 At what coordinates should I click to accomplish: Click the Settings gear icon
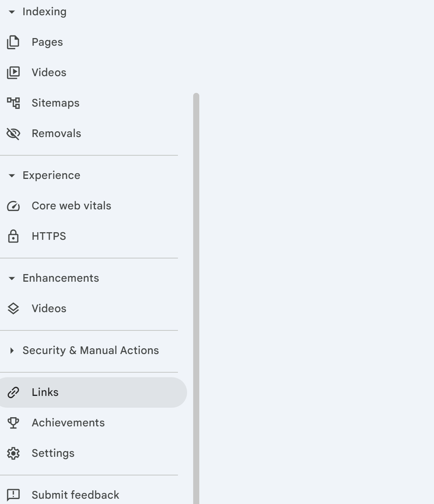tap(13, 453)
